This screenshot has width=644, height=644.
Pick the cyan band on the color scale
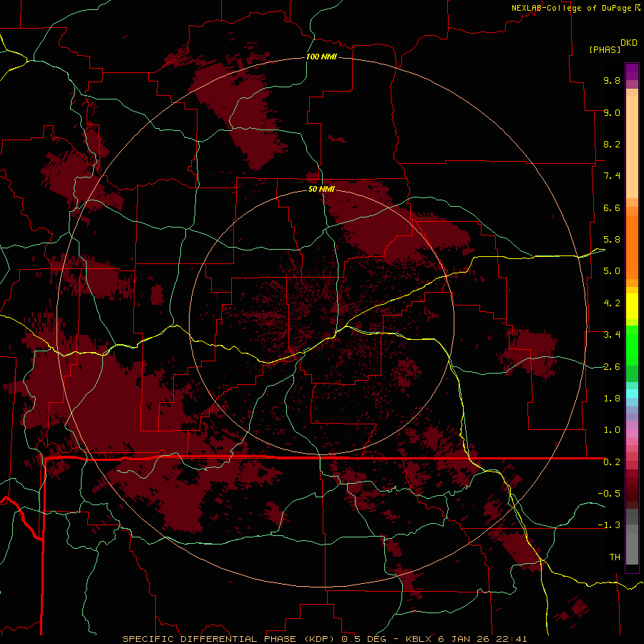632,393
